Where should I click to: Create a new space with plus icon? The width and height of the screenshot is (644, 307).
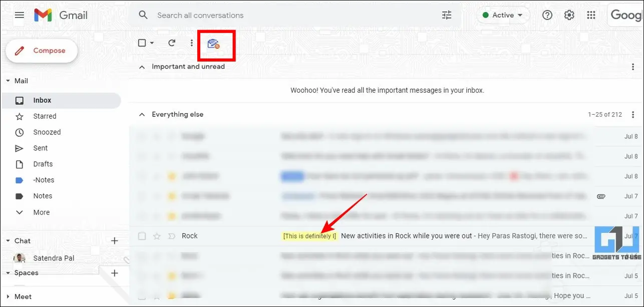click(x=114, y=273)
